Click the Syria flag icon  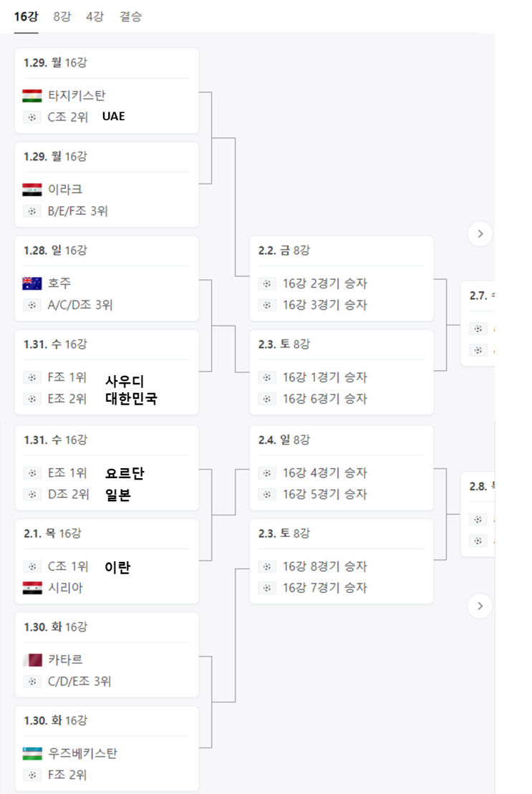click(32, 588)
